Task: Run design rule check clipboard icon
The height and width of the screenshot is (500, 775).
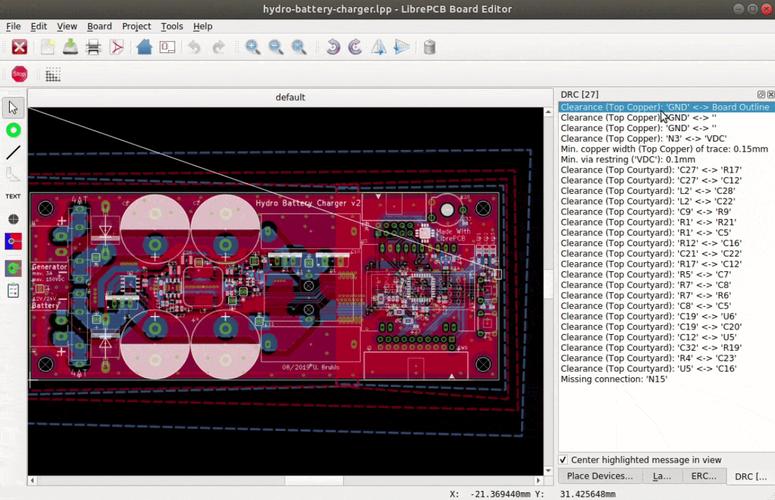Action: tap(13, 291)
